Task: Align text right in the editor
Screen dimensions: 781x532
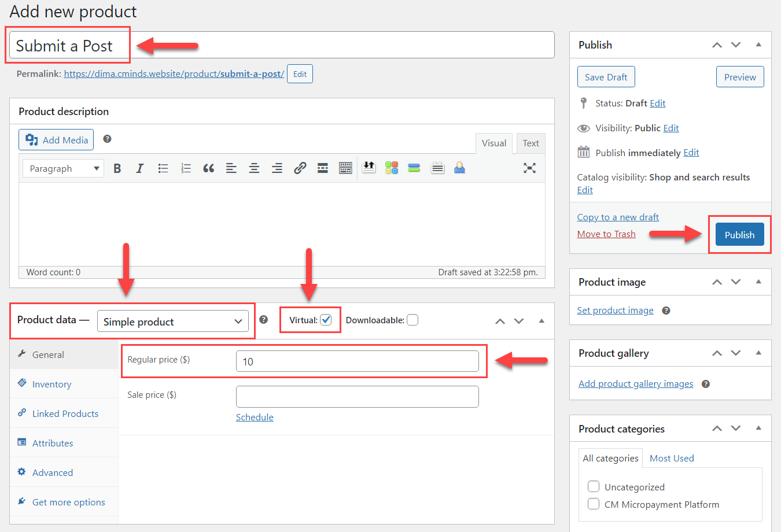Action: click(x=277, y=168)
